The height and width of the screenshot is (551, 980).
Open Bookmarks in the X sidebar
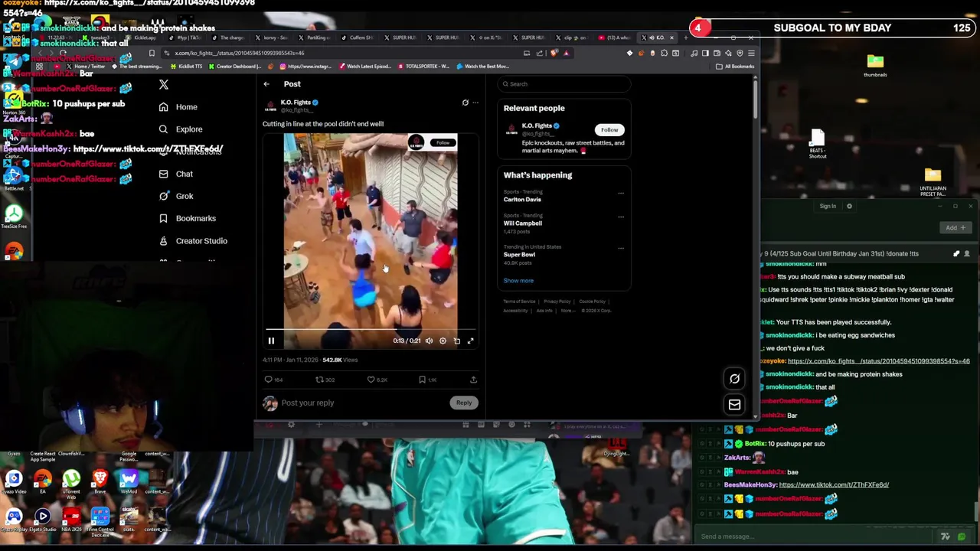tap(188, 218)
